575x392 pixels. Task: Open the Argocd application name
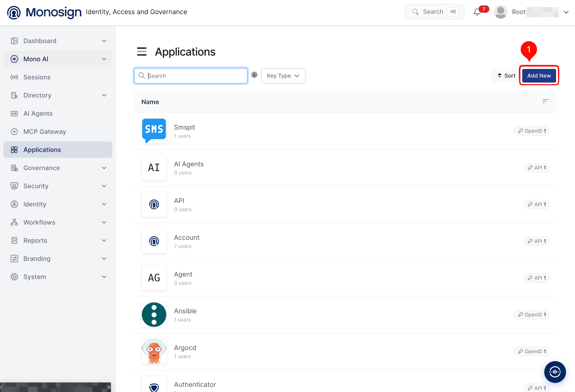[x=185, y=348]
